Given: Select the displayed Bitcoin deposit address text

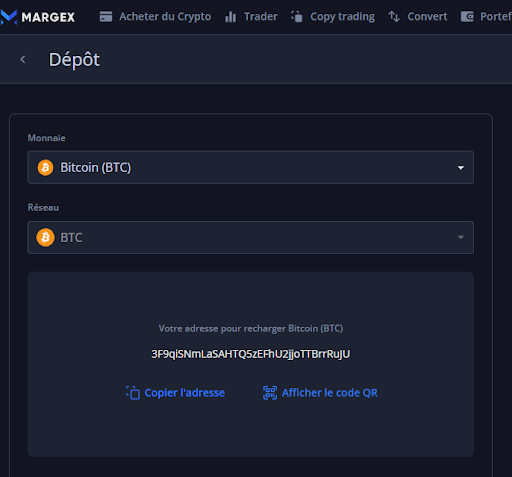Looking at the screenshot, I should (251, 354).
